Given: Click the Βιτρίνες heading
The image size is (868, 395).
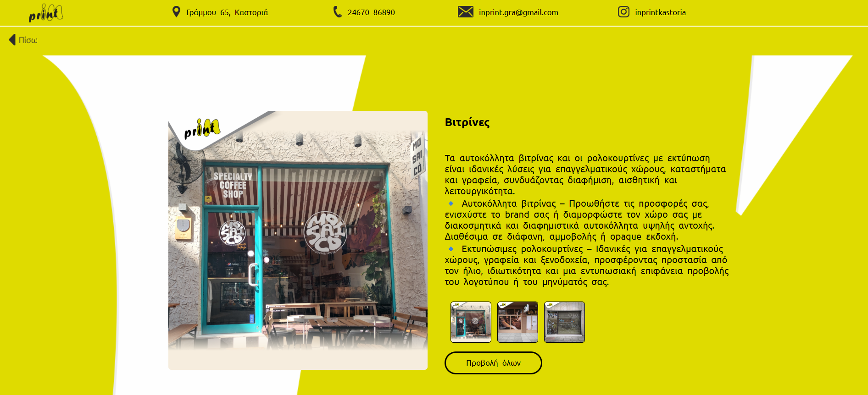Looking at the screenshot, I should 467,122.
